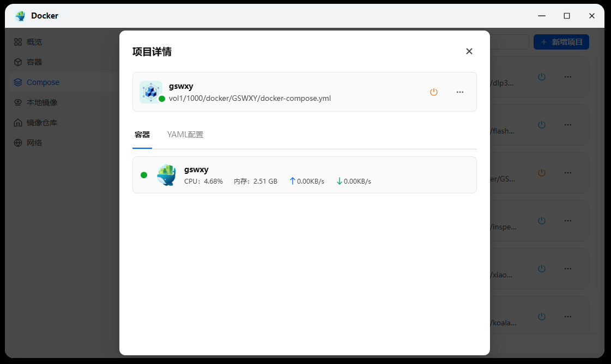Click the search field beside 新增项目
This screenshot has height=364, width=611.
point(509,42)
